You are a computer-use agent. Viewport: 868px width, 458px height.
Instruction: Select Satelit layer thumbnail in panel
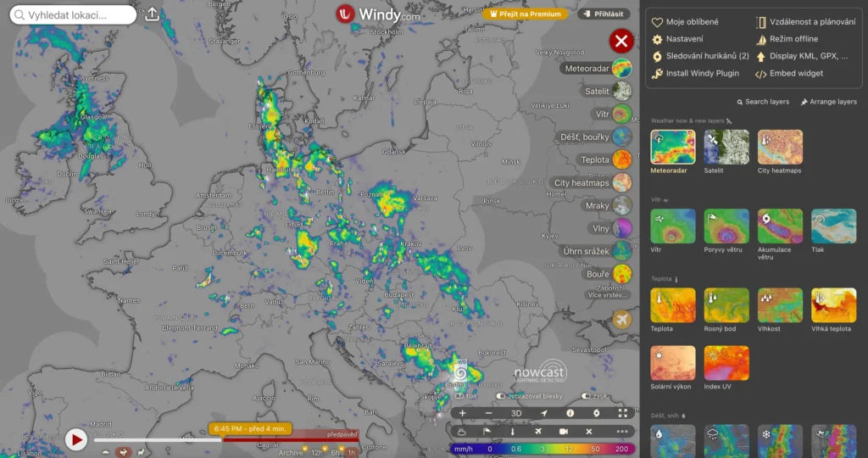(726, 147)
